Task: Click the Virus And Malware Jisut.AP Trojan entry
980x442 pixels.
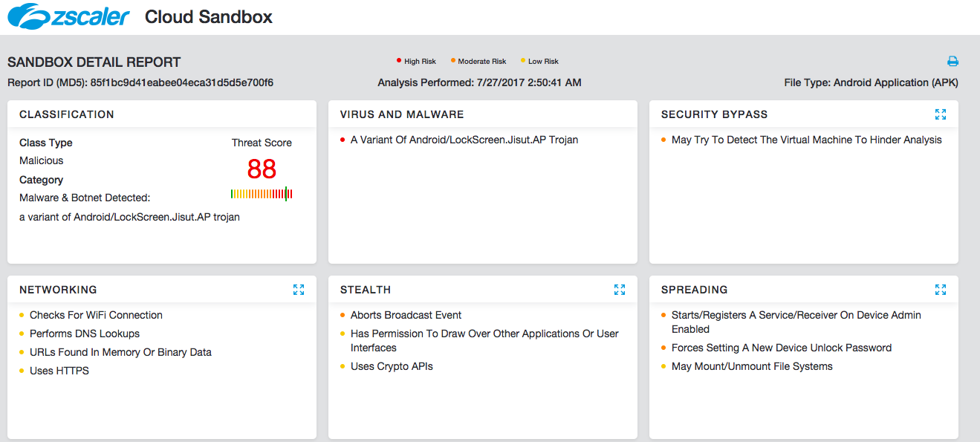Action: 464,140
